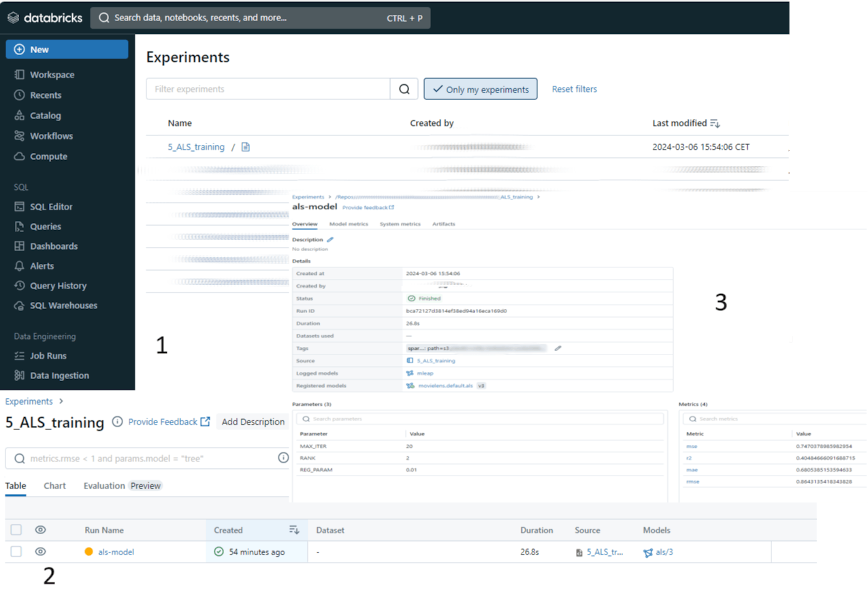Open the SQL Editor from the sidebar
868x594 pixels.
click(51, 207)
